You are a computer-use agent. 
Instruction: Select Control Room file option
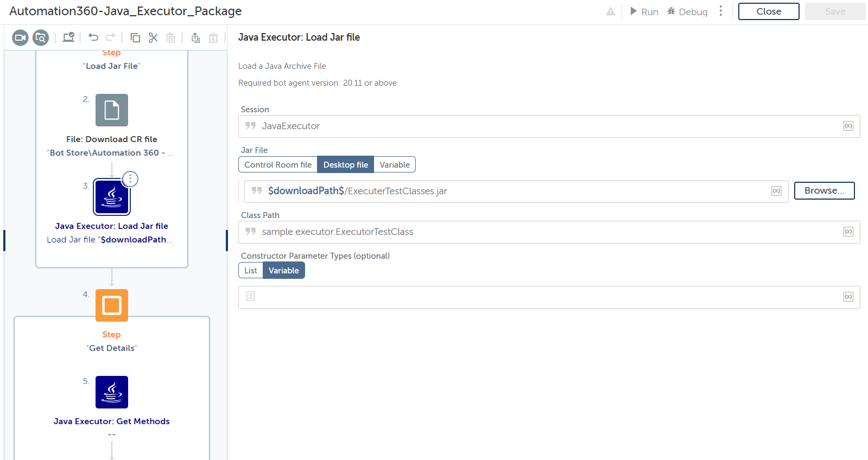click(x=278, y=165)
